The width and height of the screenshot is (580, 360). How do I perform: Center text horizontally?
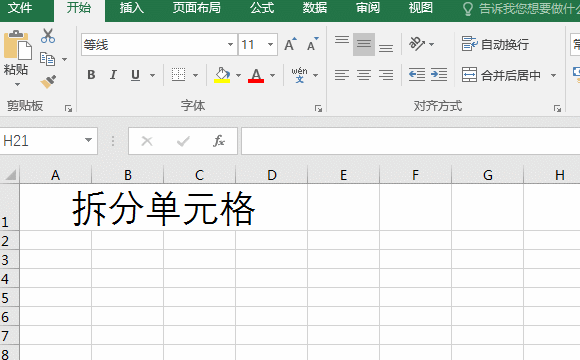[364, 75]
